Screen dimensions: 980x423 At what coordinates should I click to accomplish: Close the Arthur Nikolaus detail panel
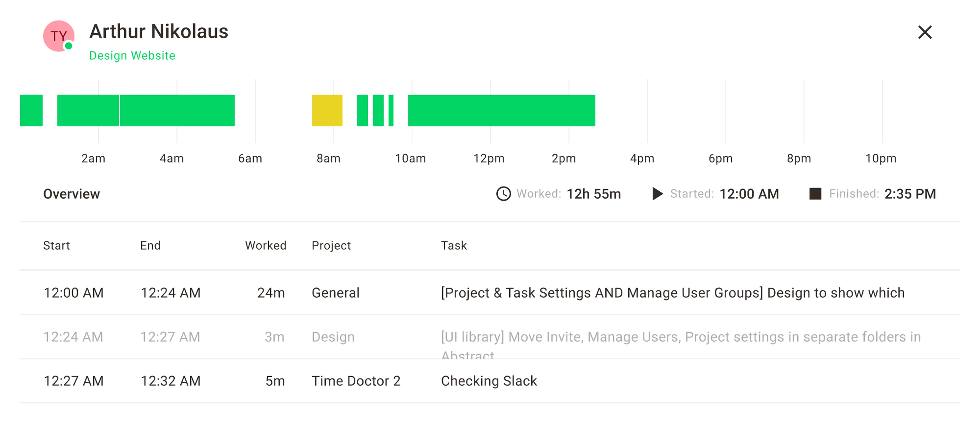[924, 32]
